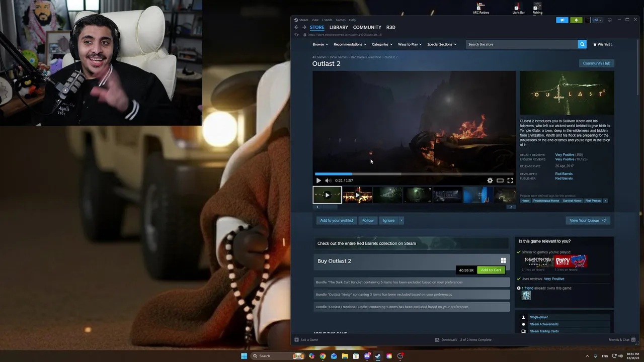Go back with the Steam back arrow
The height and width of the screenshot is (362, 644).
296,27
